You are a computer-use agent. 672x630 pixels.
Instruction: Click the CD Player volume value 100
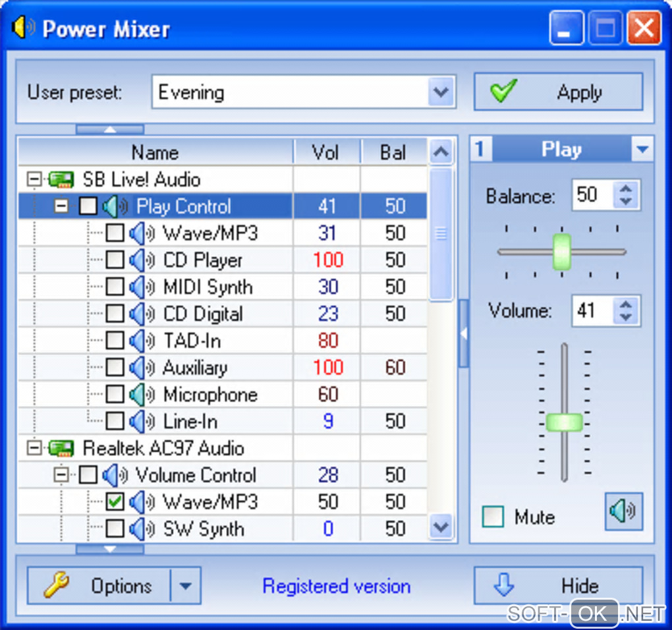328,260
